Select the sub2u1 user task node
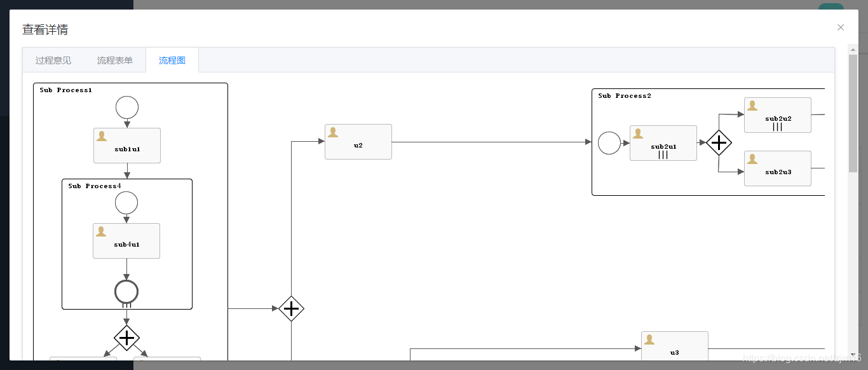Viewport: 868px width, 370px height. 663,143
